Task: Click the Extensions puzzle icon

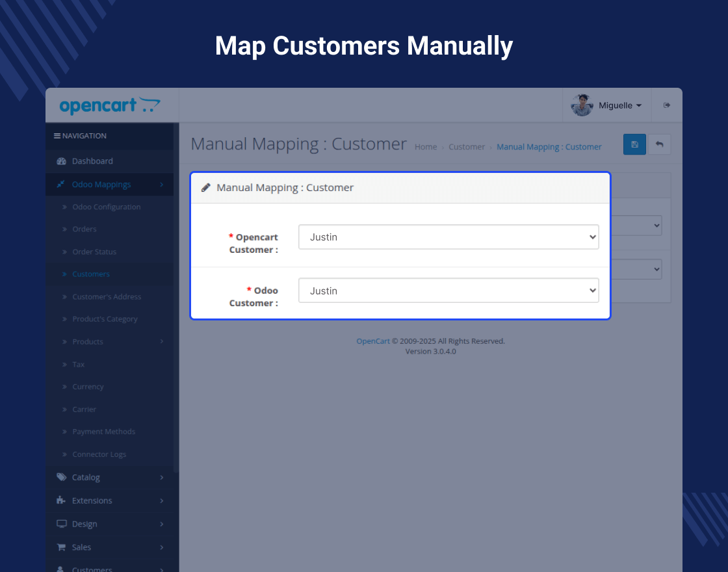Action: [61, 500]
